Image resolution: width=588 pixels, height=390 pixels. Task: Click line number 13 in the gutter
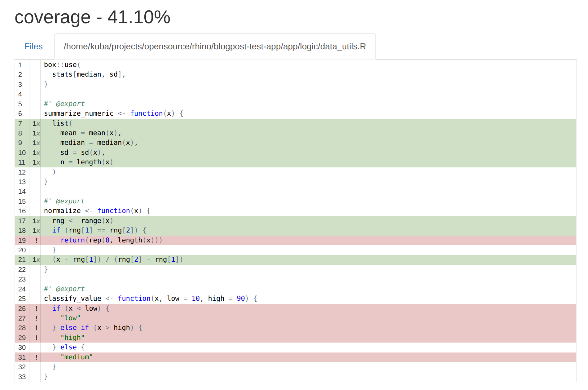[x=22, y=182]
